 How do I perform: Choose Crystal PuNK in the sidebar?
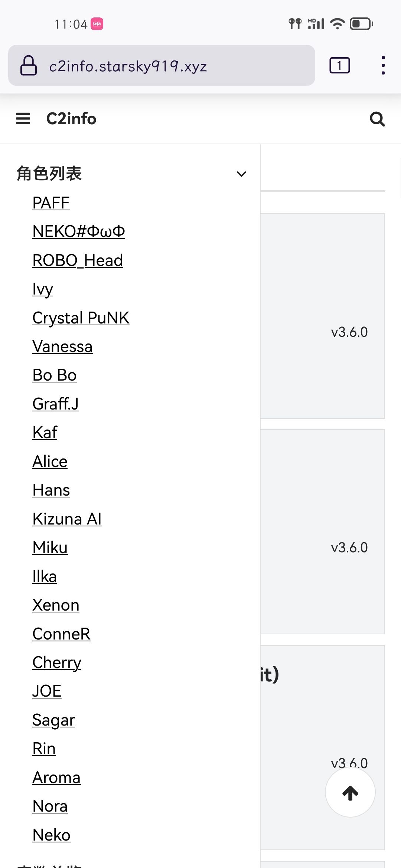point(81,318)
